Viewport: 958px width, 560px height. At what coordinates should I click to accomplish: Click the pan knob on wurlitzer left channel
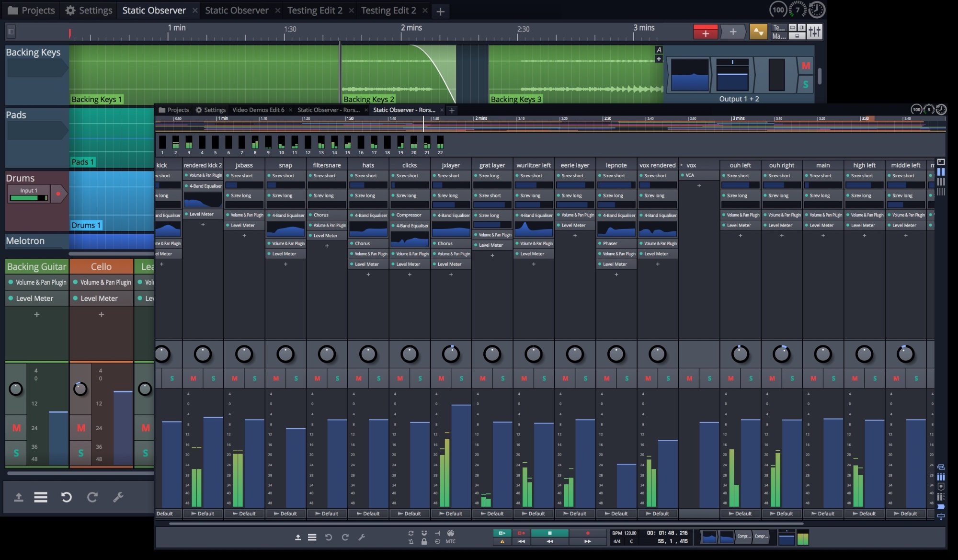(x=533, y=354)
